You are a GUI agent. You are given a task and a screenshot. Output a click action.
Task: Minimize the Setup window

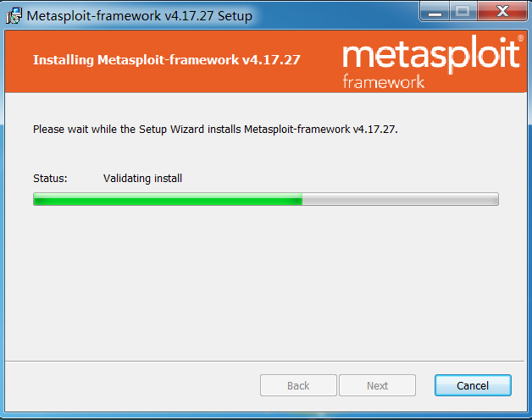point(435,12)
